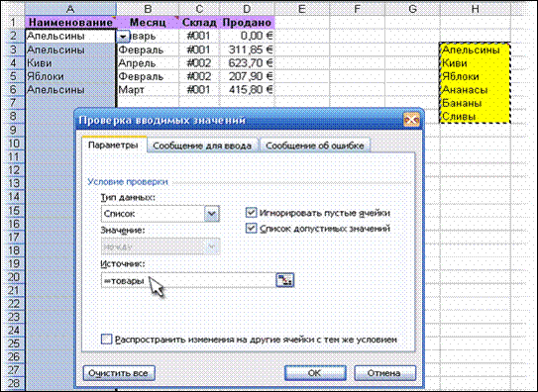Select column B header

click(148, 9)
